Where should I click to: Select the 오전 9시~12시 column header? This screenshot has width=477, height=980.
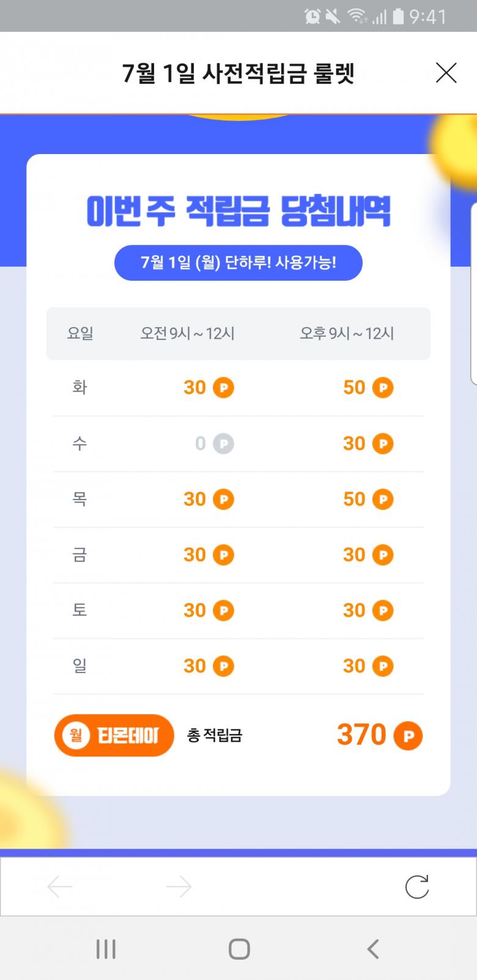point(188,334)
